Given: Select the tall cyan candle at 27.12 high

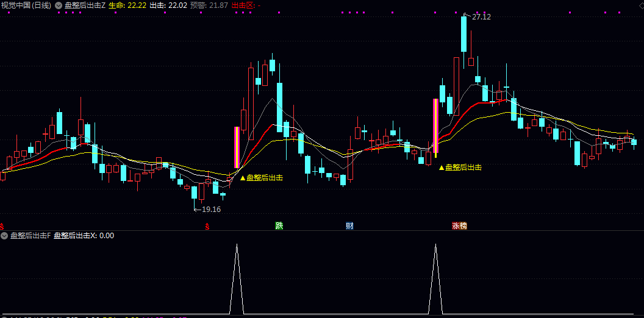Looking at the screenshot, I should (463, 35).
